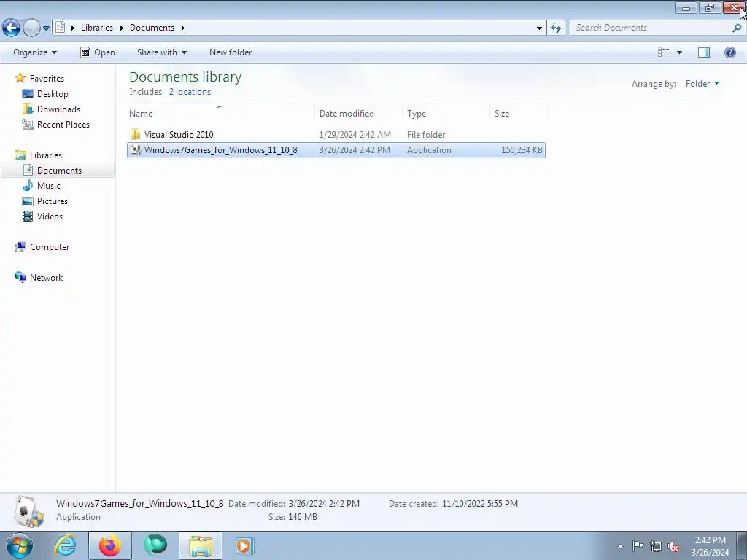Click the 1/29/2024 2:42 AM date cell

click(355, 135)
